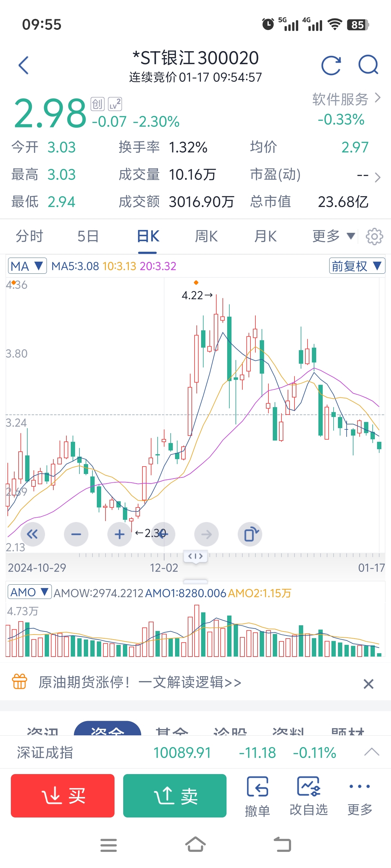Open stock search magnifier
This screenshot has height=868, width=391.
click(368, 64)
